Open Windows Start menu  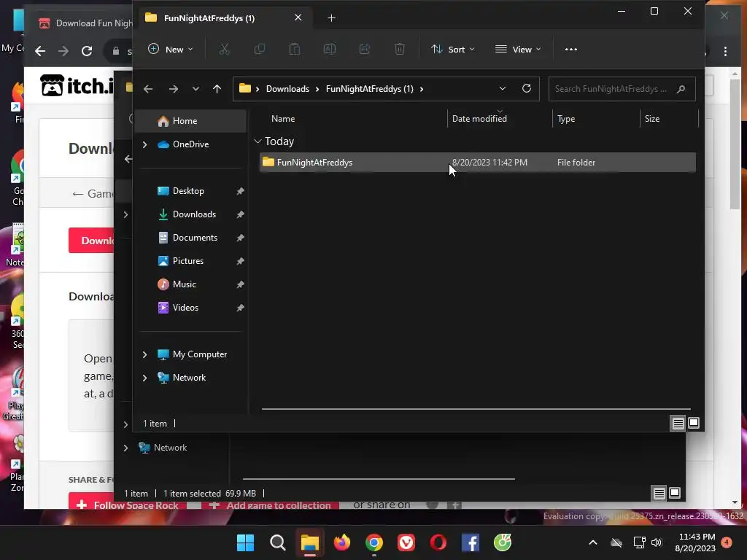pos(245,542)
